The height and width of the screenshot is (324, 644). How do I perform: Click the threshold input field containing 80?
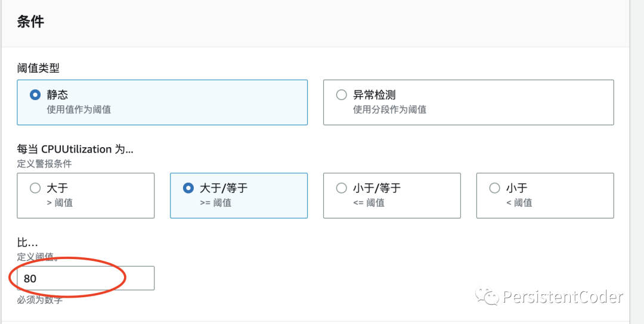(x=85, y=278)
